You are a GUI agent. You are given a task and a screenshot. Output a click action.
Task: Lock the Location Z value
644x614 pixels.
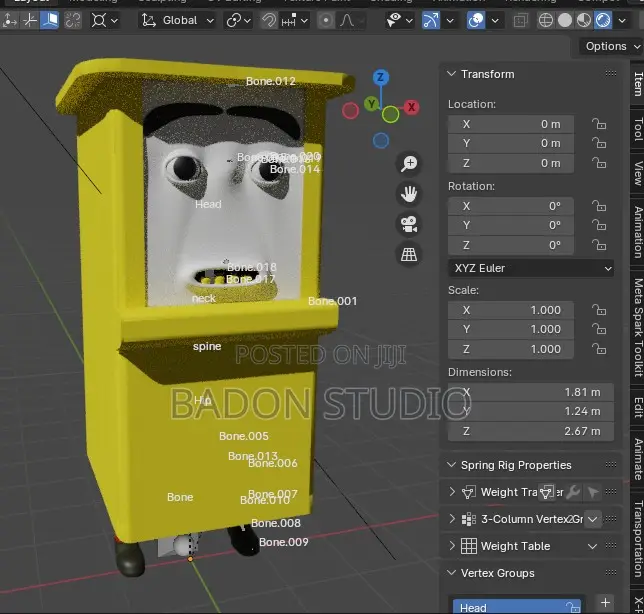pyautogui.click(x=599, y=163)
